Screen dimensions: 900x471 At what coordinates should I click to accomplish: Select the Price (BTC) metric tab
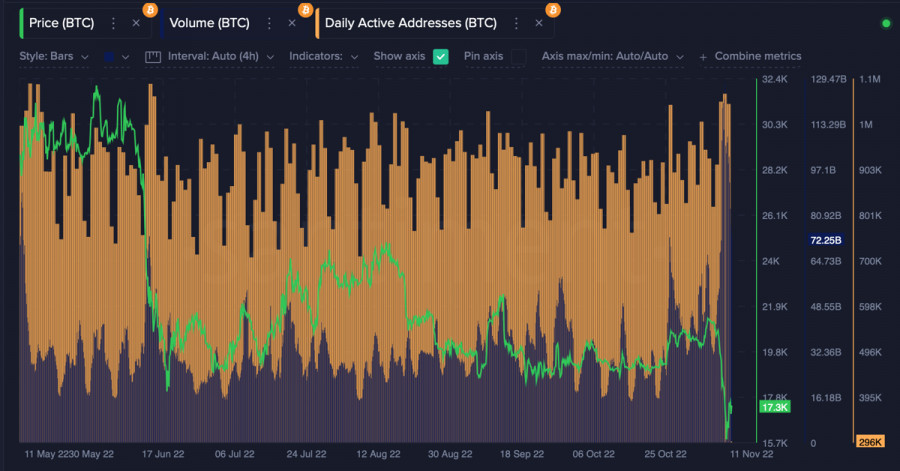coord(62,23)
